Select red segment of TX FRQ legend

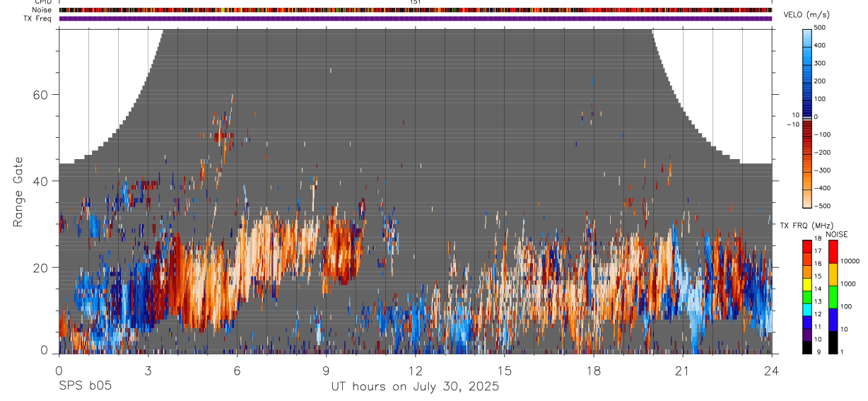click(807, 247)
